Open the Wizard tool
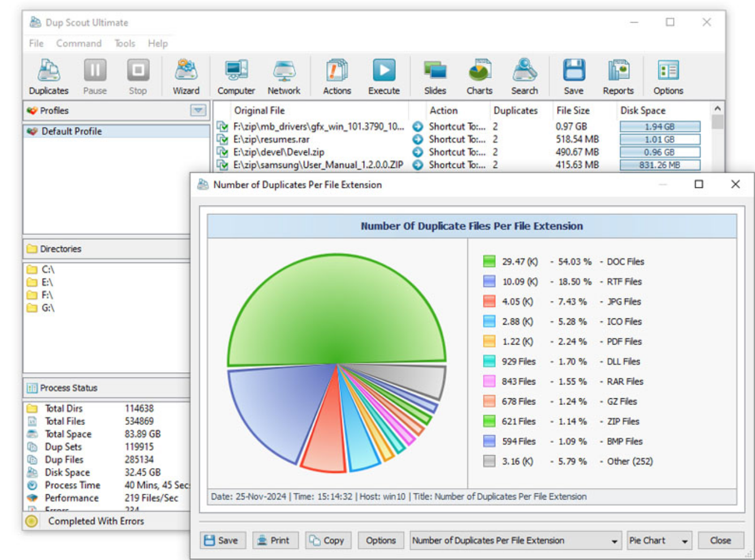 [185, 76]
